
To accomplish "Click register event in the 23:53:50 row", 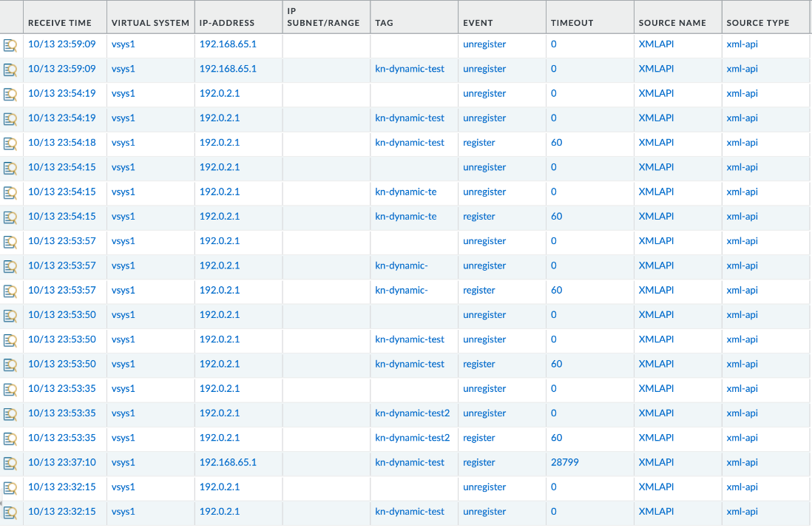I will 479,365.
